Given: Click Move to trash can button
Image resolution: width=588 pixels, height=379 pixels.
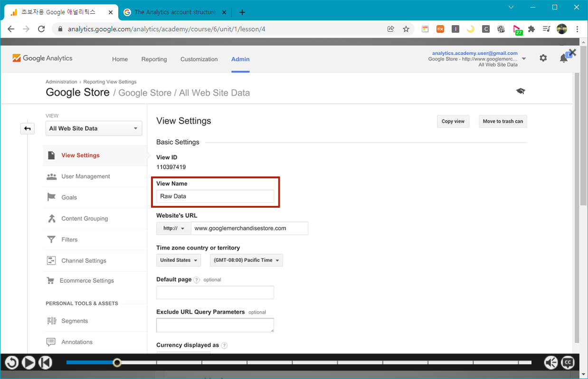Looking at the screenshot, I should (x=503, y=121).
